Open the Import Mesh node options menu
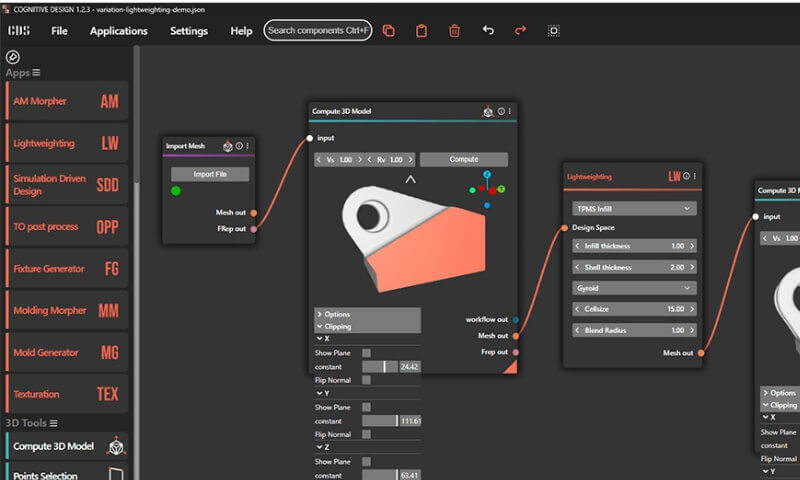The height and width of the screenshot is (480, 800). pos(248,146)
